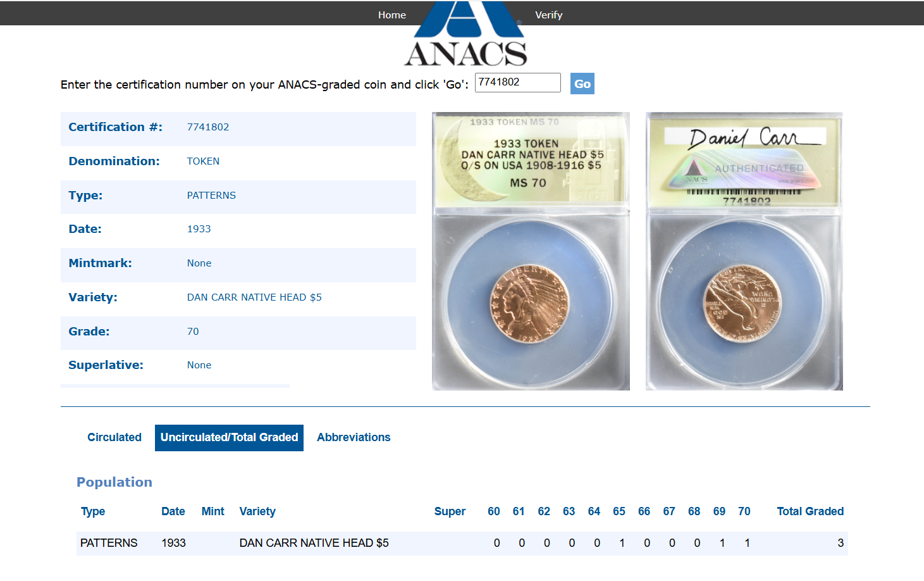This screenshot has width=924, height=581.
Task: Open the Abbreviations tab
Action: coord(354,437)
